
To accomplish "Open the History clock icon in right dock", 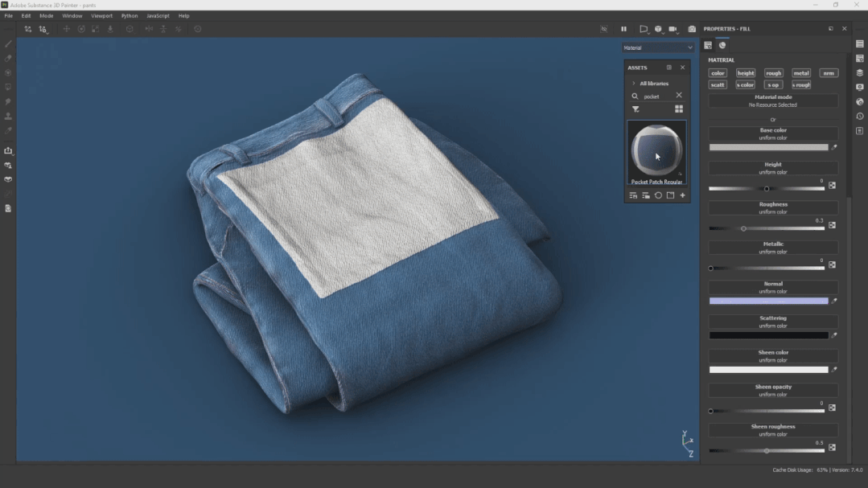I will tap(860, 117).
